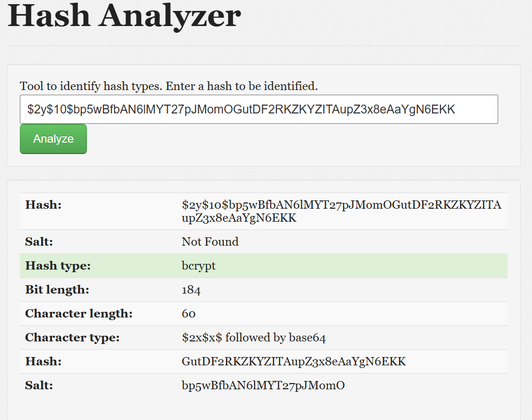The width and height of the screenshot is (532, 420).
Task: Select the full $2y$10$ hash value in results
Action: [x=341, y=211]
